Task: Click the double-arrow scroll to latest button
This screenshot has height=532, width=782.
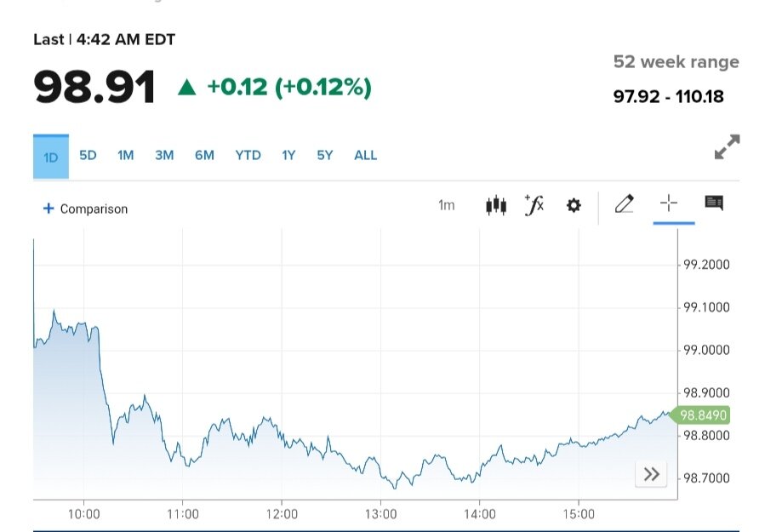Action: [x=652, y=474]
